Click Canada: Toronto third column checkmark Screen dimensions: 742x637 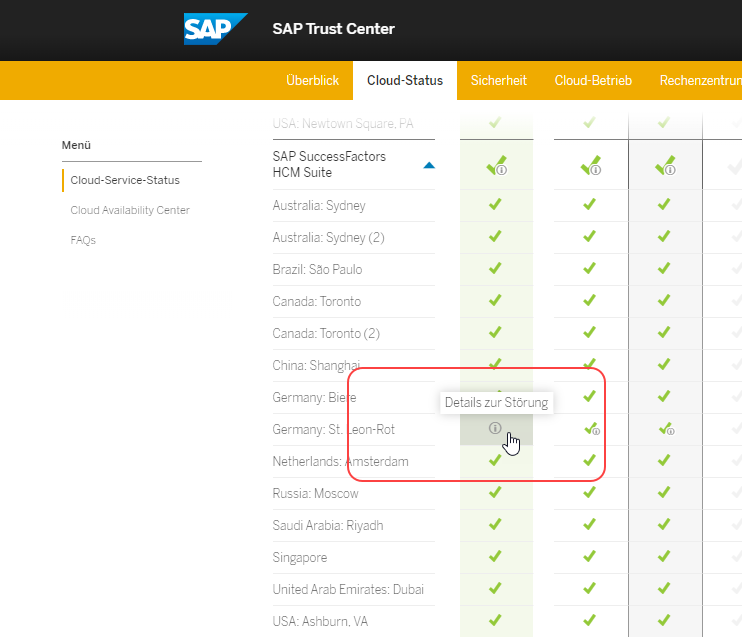pyautogui.click(x=664, y=300)
